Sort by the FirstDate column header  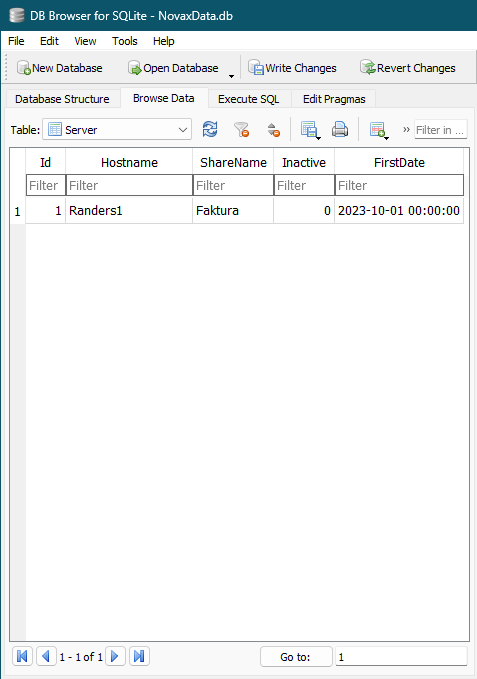click(x=399, y=162)
